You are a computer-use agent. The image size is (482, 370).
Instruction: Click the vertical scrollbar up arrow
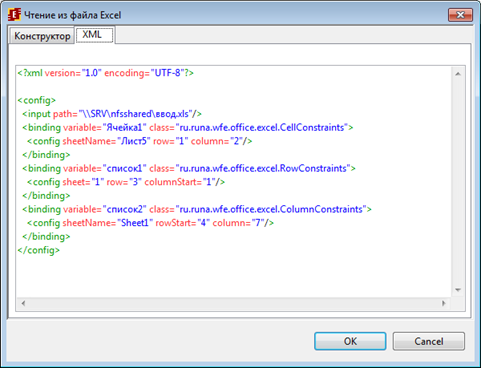tap(458, 74)
